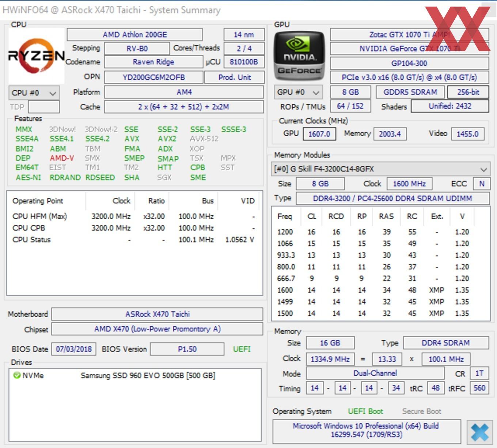Click the AM4 platform field
Viewport: 497px width, 448px height.
pyautogui.click(x=184, y=92)
